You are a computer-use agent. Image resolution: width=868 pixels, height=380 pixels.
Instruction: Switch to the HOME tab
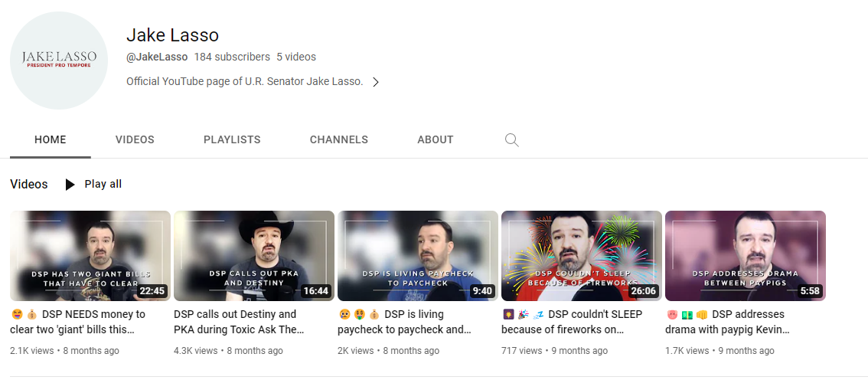[x=51, y=139]
